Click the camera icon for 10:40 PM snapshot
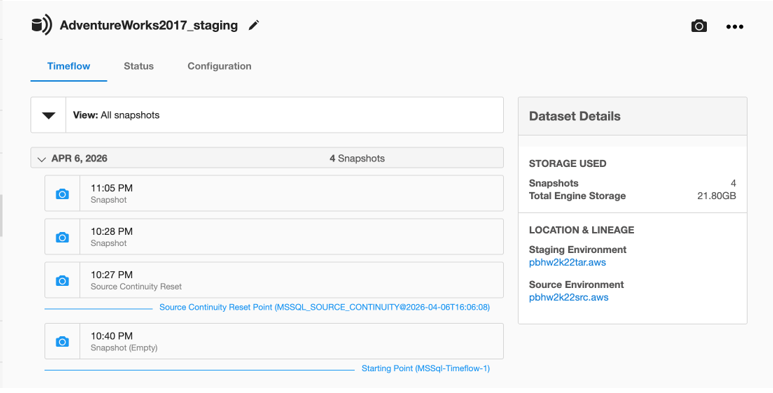This screenshot has height=393, width=773. [62, 342]
